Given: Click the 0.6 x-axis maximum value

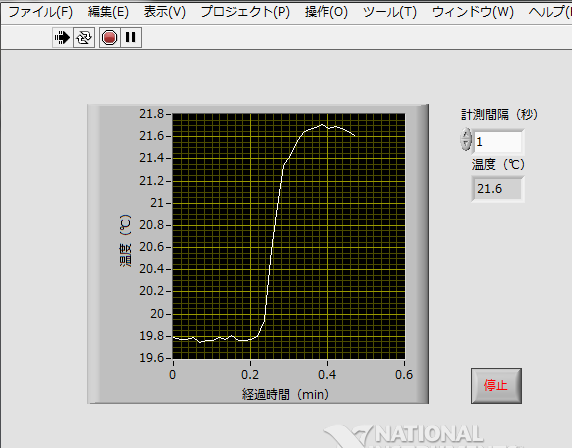Looking at the screenshot, I should point(404,375).
